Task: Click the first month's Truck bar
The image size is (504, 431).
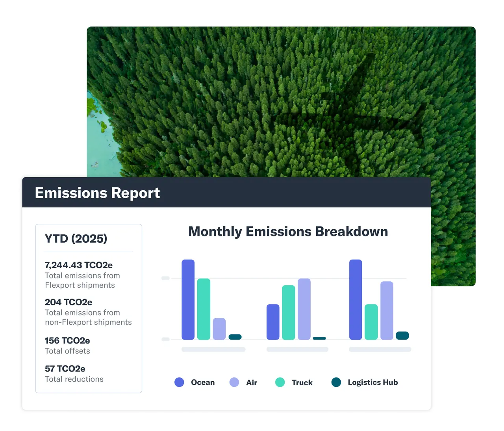Action: pyautogui.click(x=204, y=309)
